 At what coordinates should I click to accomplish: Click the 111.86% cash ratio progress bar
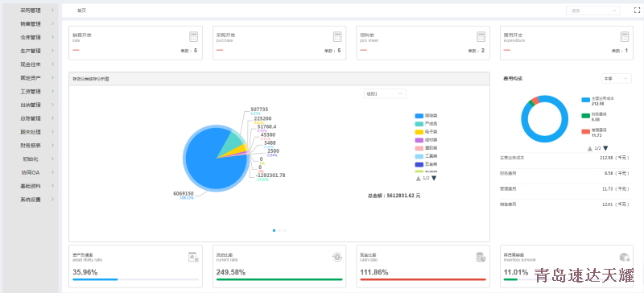coord(423,279)
